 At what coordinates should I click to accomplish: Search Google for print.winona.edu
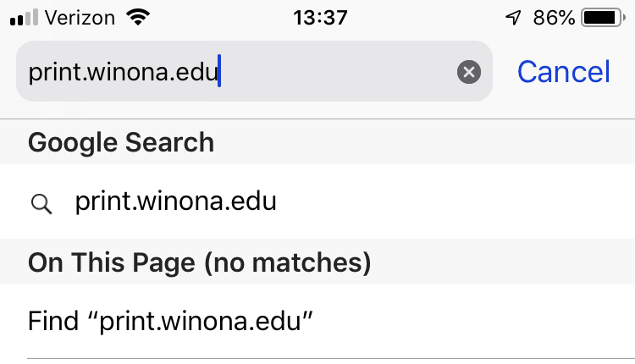click(175, 202)
